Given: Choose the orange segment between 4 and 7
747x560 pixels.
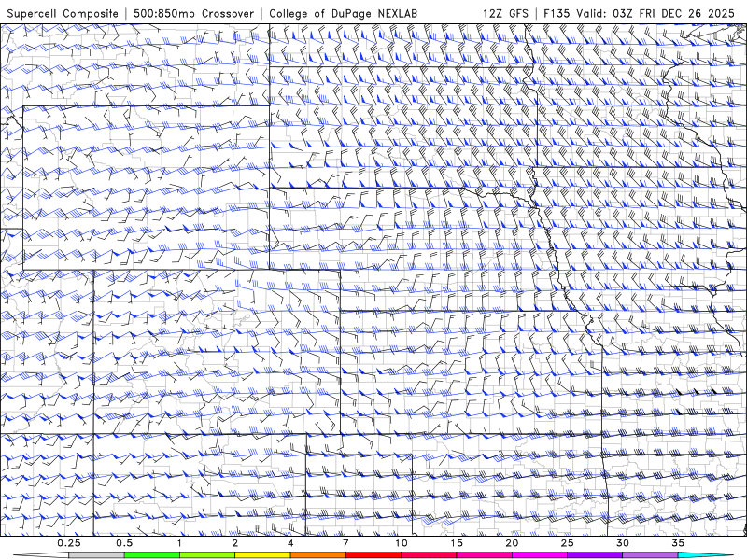Looking at the screenshot, I should (x=317, y=555).
